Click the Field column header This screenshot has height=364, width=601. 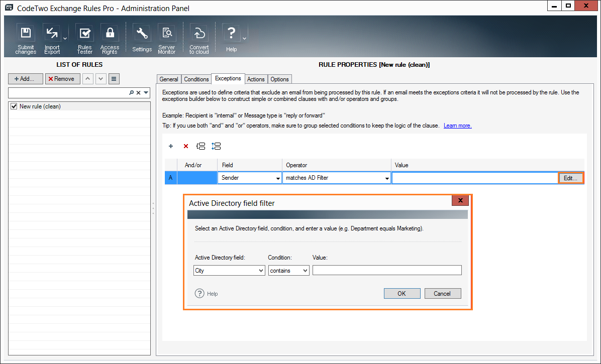[x=250, y=165]
